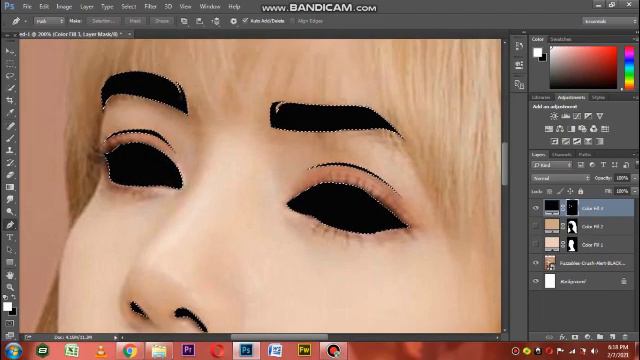Click the canvas horizontal scrollbar
The image size is (640, 360).
[x=279, y=337]
